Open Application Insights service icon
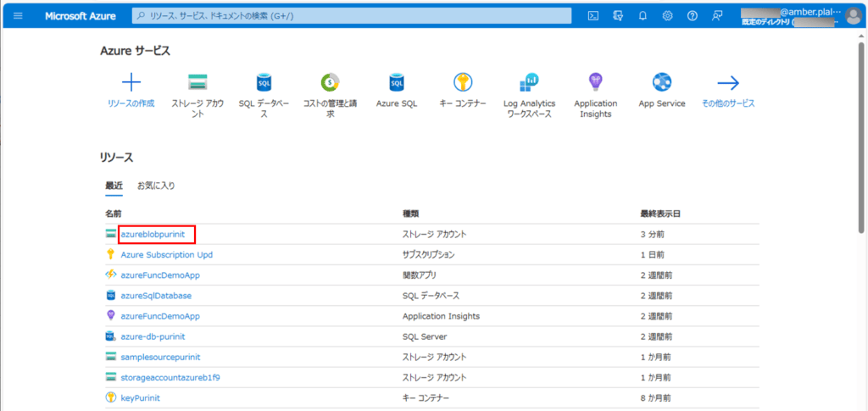The height and width of the screenshot is (411, 868). click(x=595, y=82)
